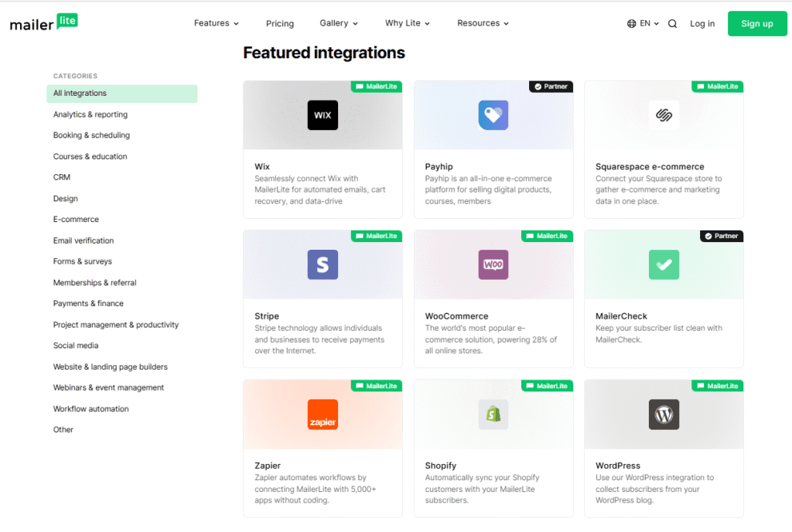The width and height of the screenshot is (792, 532).
Task: Click MailerLite badge on Squarespace card
Action: click(717, 87)
